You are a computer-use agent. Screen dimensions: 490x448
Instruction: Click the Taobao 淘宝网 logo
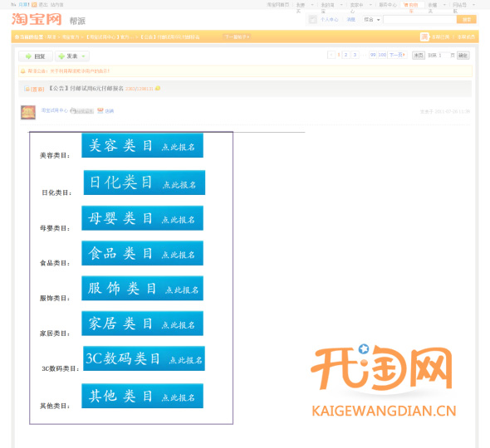tap(37, 19)
